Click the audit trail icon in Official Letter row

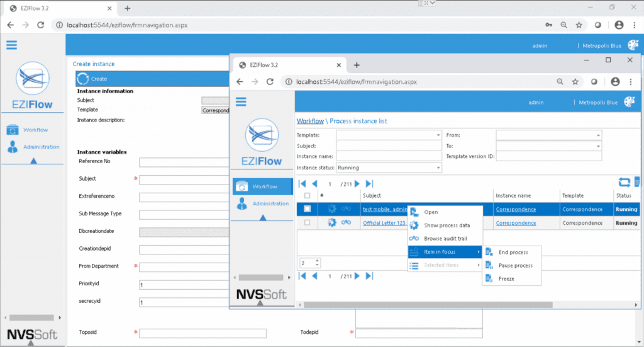tap(346, 223)
